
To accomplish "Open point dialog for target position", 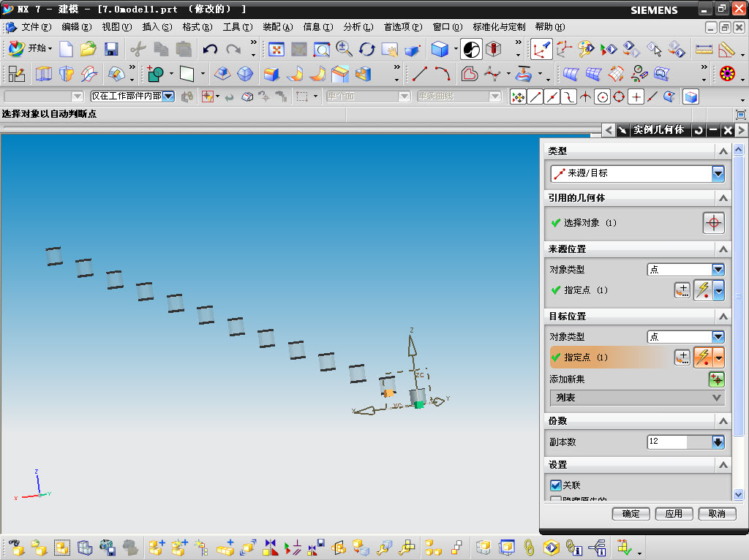I will [x=682, y=357].
